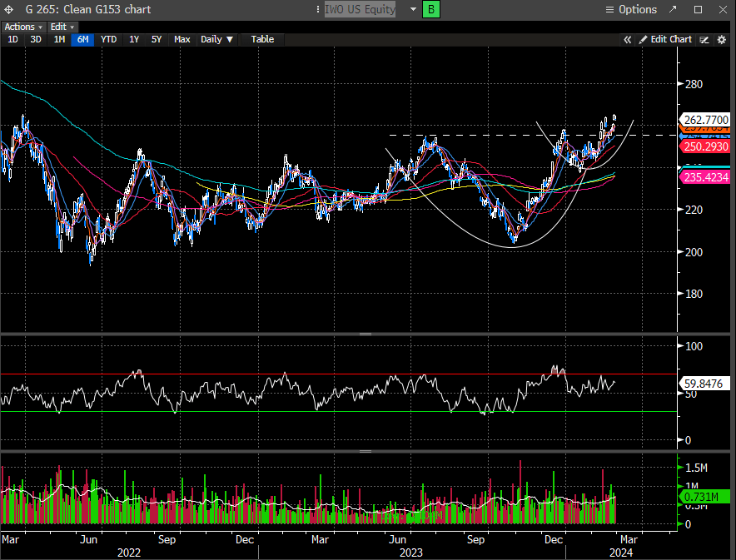This screenshot has width=736, height=560.
Task: Maximize the chart window
Action: pos(699,9)
